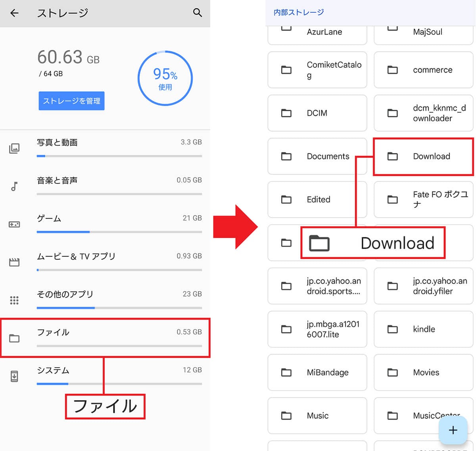Tap the clapperboard icon beside ムービー& TV アプリ
Viewport: 476px width, 451px height.
[14, 262]
